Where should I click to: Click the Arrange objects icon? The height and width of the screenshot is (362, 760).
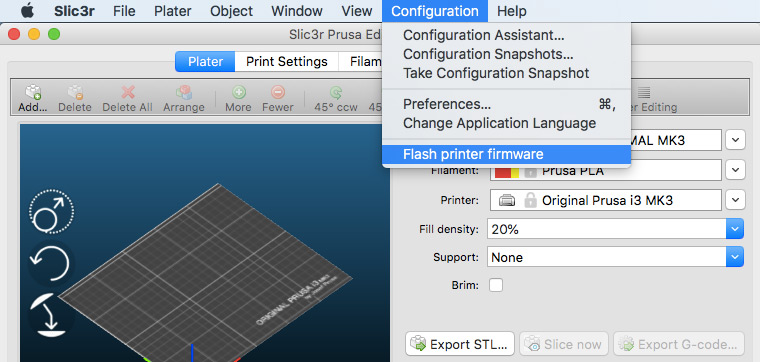[184, 92]
